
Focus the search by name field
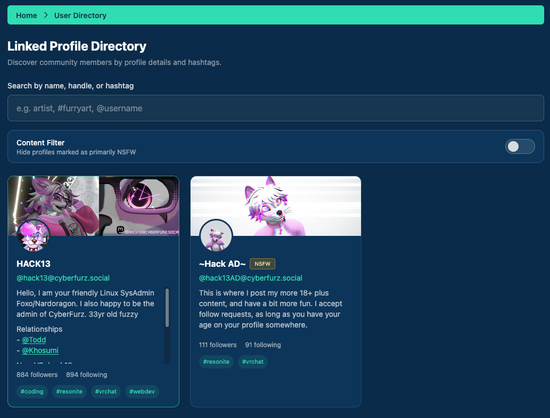pyautogui.click(x=275, y=108)
